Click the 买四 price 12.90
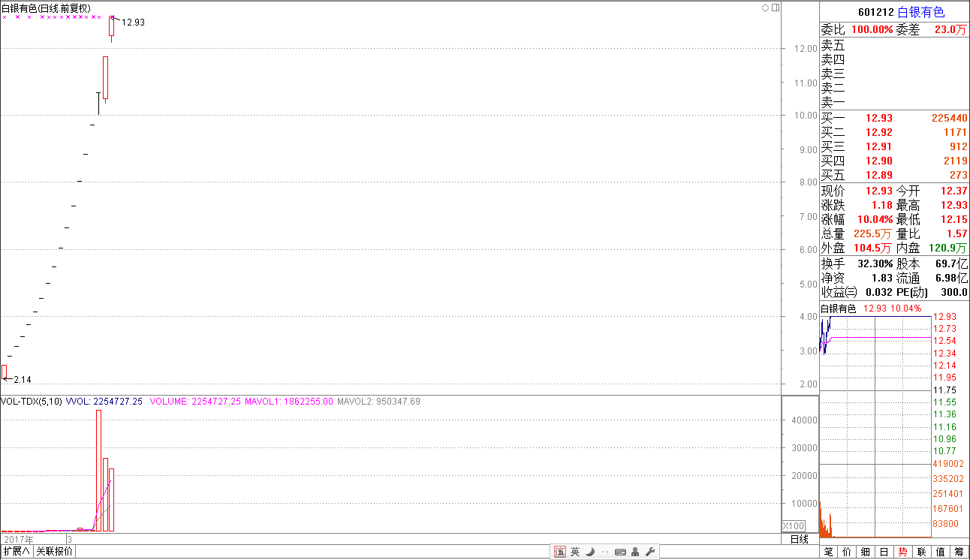 879,161
